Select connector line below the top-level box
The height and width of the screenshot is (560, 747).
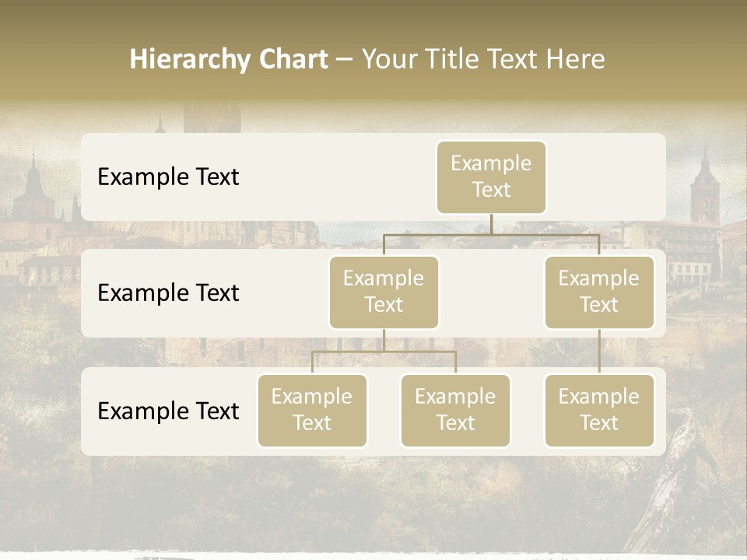pyautogui.click(x=491, y=225)
